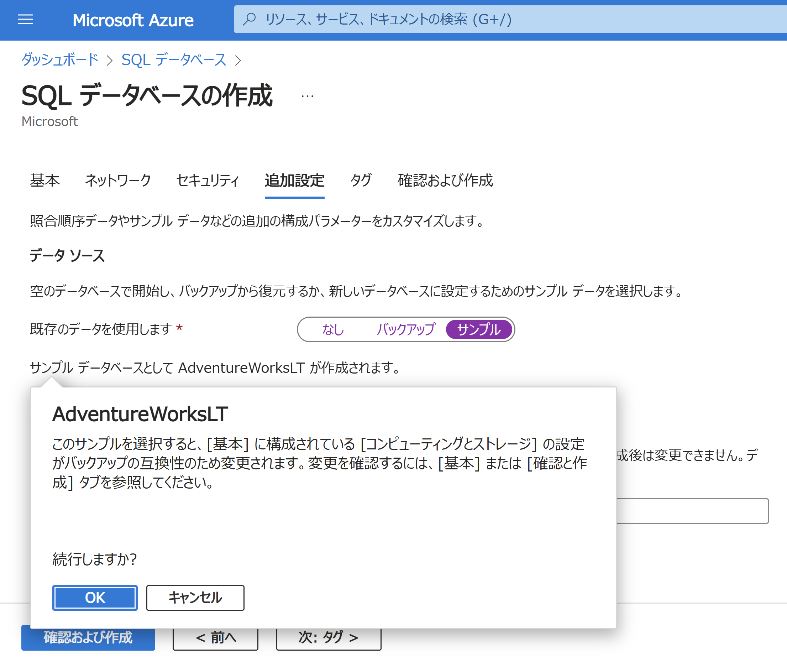The image size is (787, 672).
Task: Switch to the ネットワーク tab
Action: tap(118, 180)
